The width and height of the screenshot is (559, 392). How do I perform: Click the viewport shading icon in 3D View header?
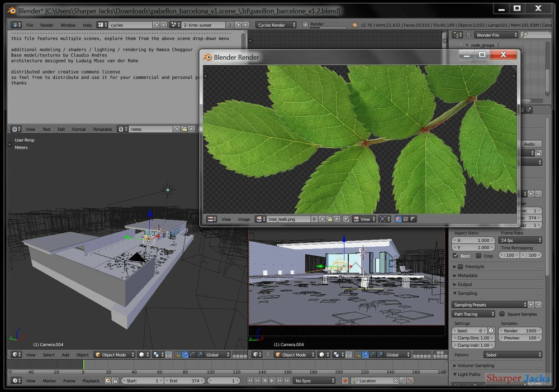141,355
